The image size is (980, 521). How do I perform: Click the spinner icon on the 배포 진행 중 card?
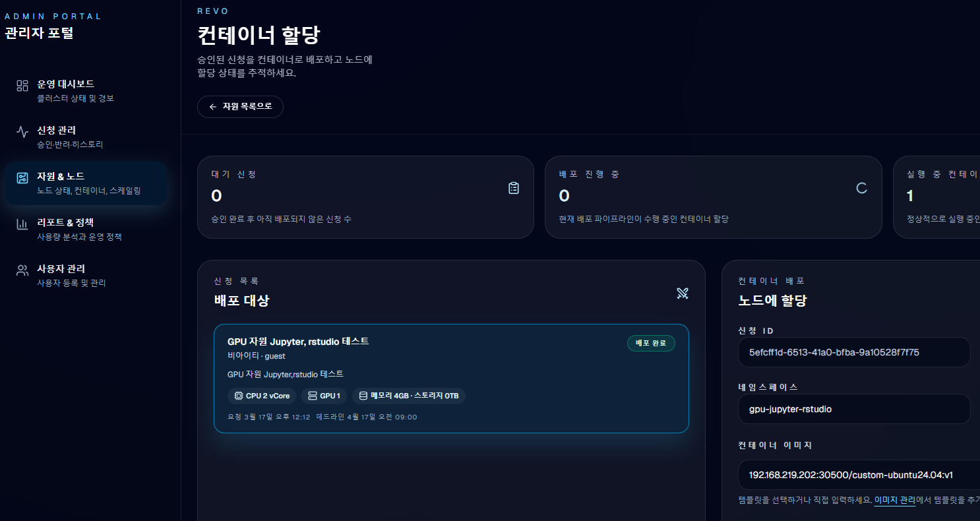(x=861, y=188)
